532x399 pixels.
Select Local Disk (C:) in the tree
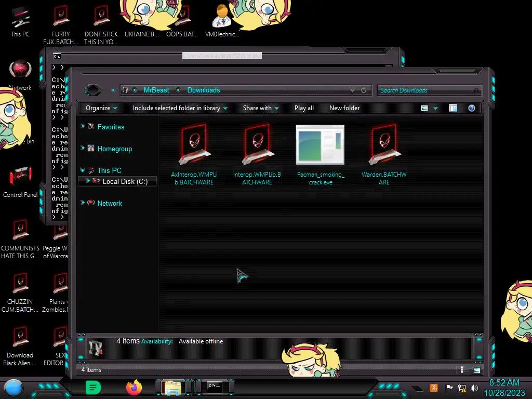[125, 181]
